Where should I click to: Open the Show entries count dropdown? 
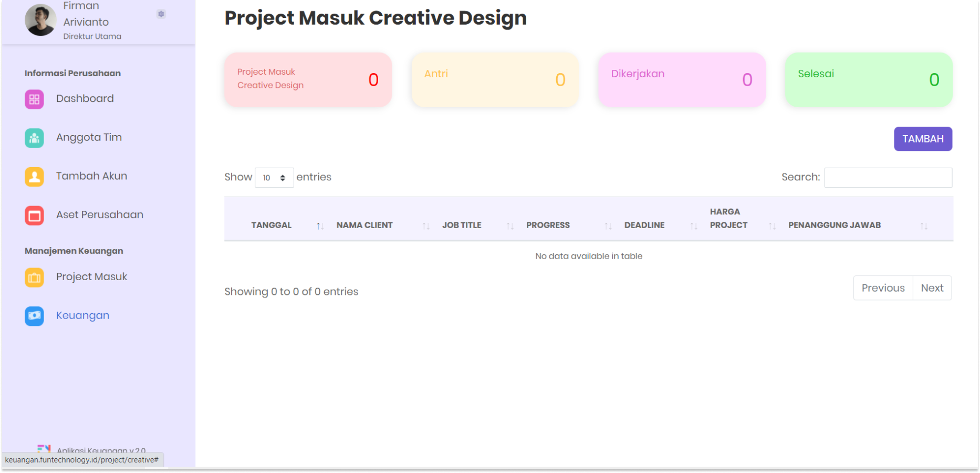(x=274, y=178)
